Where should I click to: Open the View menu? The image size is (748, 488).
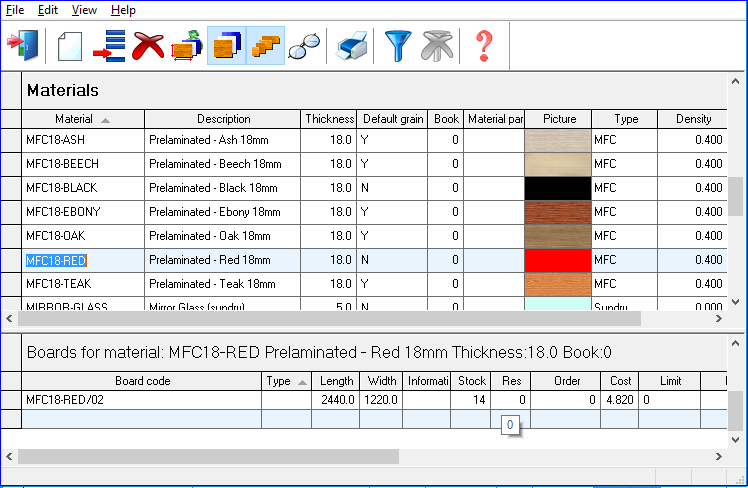tap(84, 10)
